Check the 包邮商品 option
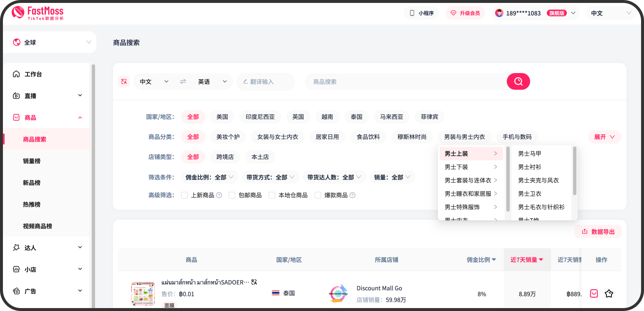 click(x=231, y=195)
